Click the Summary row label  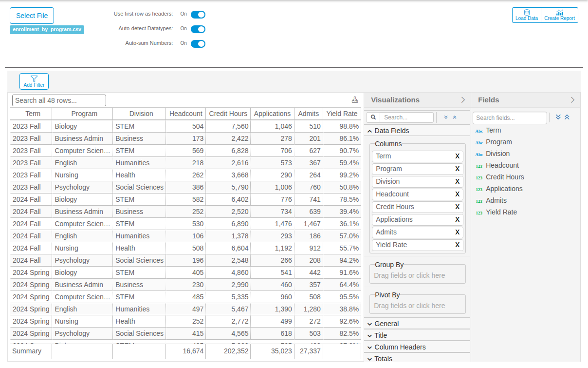pyautogui.click(x=27, y=351)
